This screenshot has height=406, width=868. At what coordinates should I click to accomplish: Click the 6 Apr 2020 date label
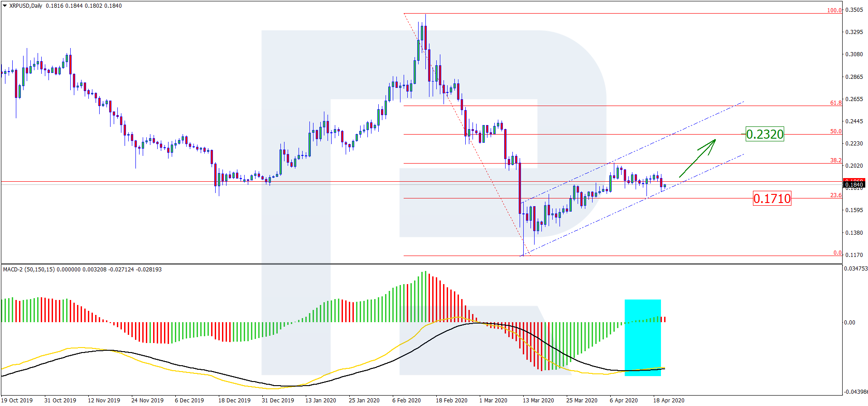point(624,400)
